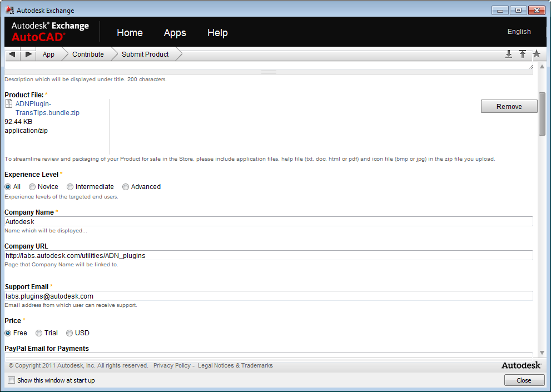Open the Apps menu
The height and width of the screenshot is (392, 551).
tap(175, 33)
